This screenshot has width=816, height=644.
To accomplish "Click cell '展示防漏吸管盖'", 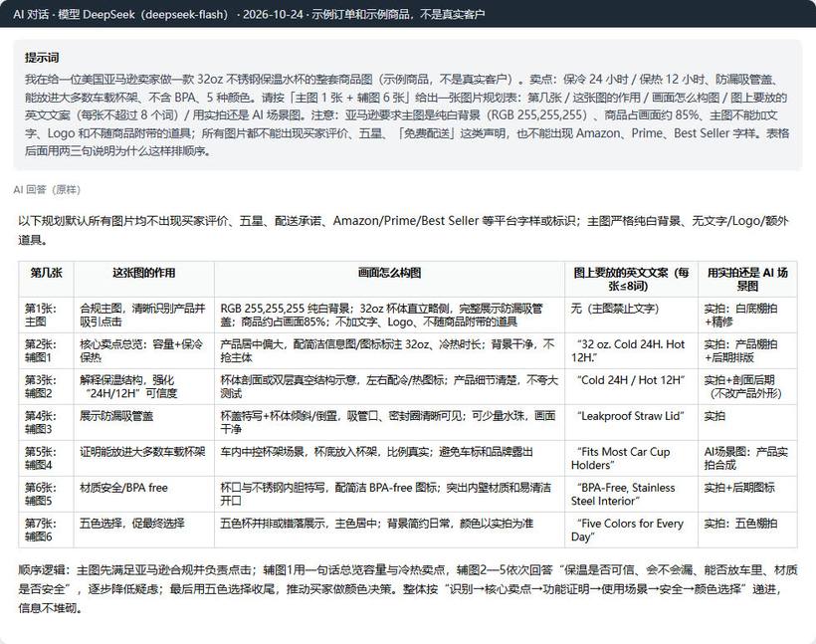I will (x=143, y=423).
